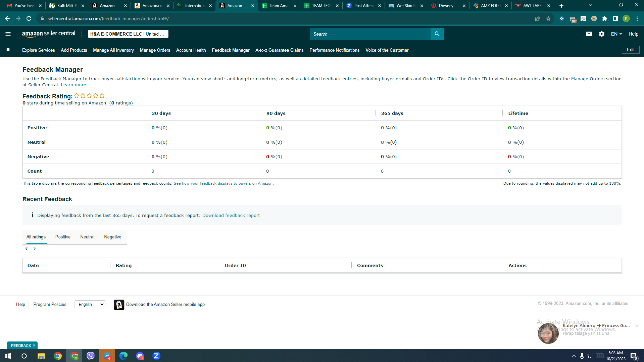Open Performance Notifications menu item

click(334, 50)
